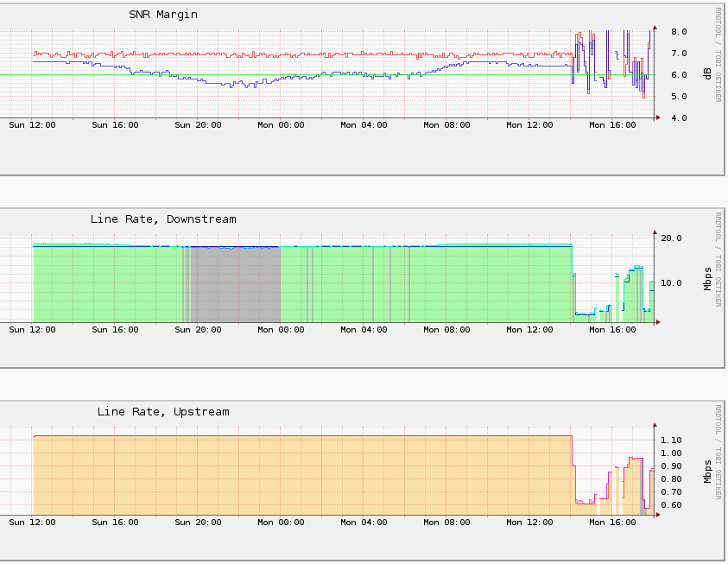Click "Sun 16:00" under Downstream graph
Image resolution: width=728 pixels, height=564 pixels.
tap(115, 330)
